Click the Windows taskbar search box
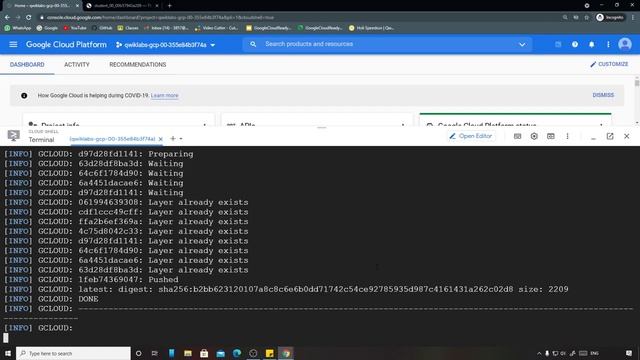640x360 pixels. [73, 353]
